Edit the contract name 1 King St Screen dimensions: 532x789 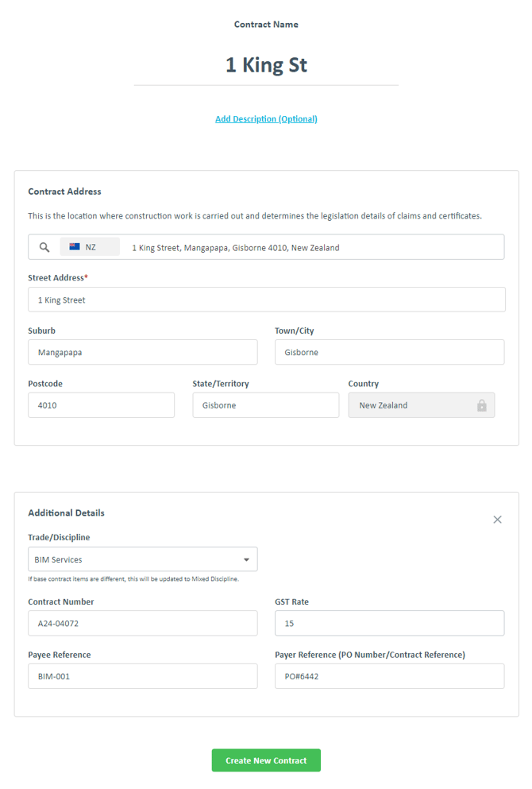point(266,64)
